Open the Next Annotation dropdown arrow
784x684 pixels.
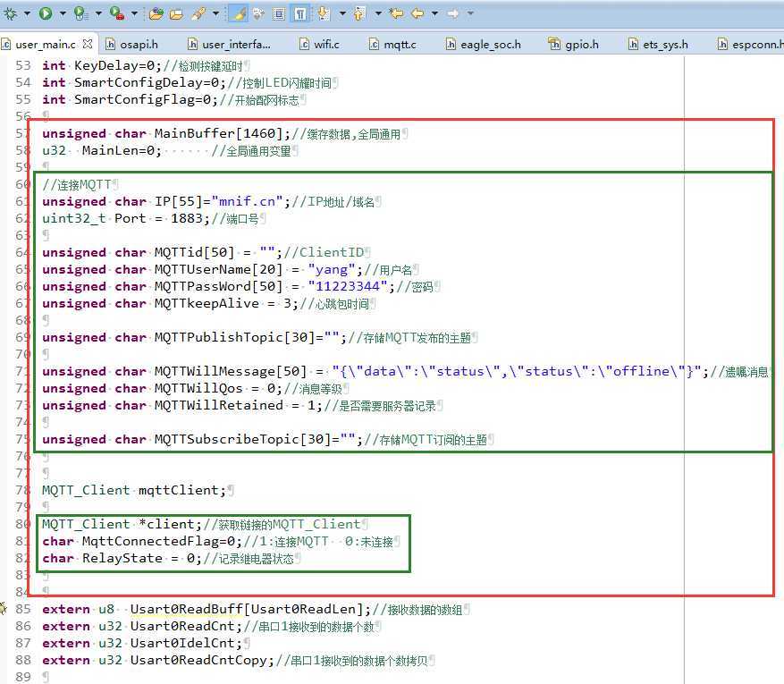342,13
